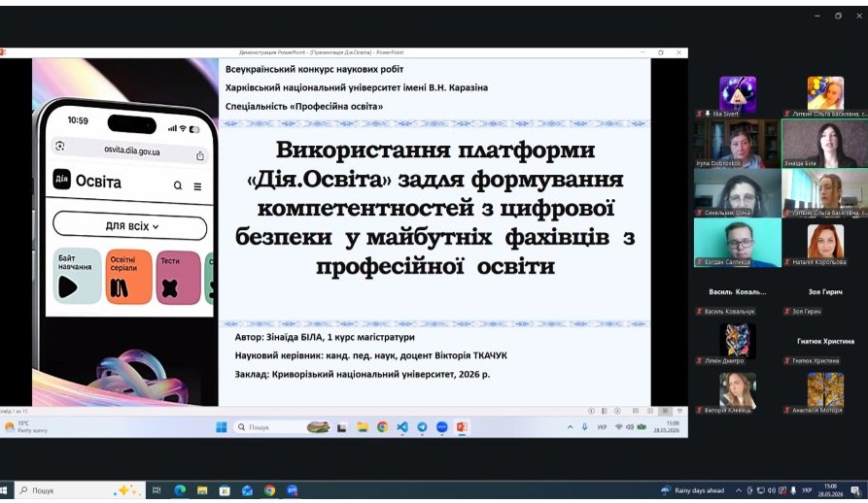Click the File Explorer icon in shared-screen taskbar
868x503 pixels.
(363, 426)
